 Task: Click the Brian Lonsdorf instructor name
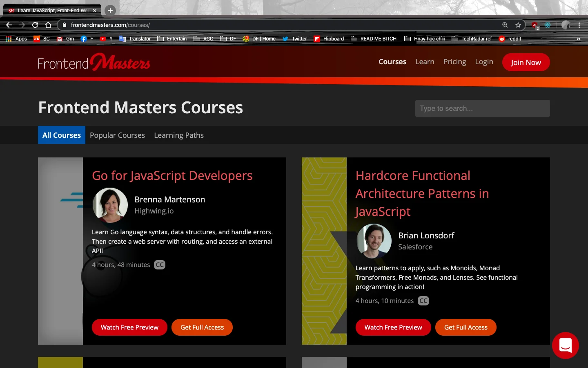click(x=426, y=236)
